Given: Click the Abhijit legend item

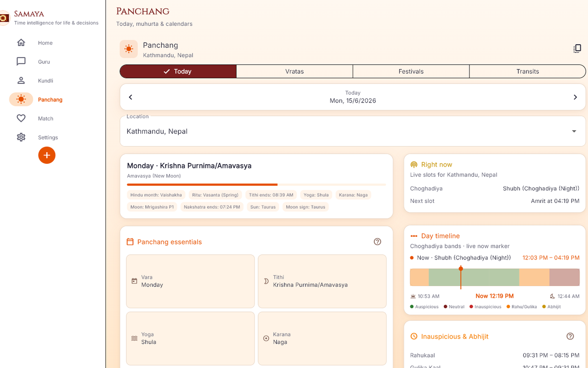Looking at the screenshot, I should (552, 307).
